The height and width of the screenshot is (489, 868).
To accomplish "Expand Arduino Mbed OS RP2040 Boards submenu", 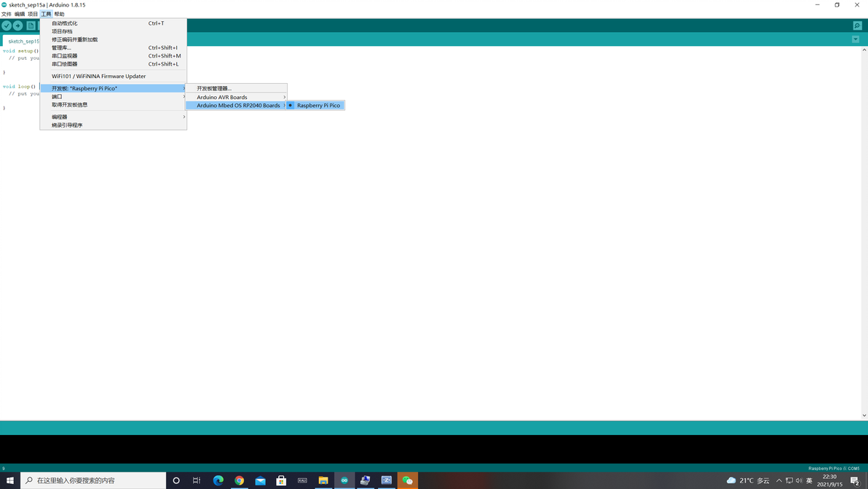I will point(237,105).
